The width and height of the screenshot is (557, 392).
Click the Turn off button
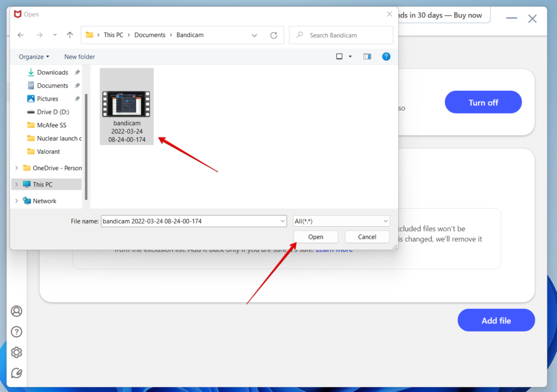tap(483, 102)
